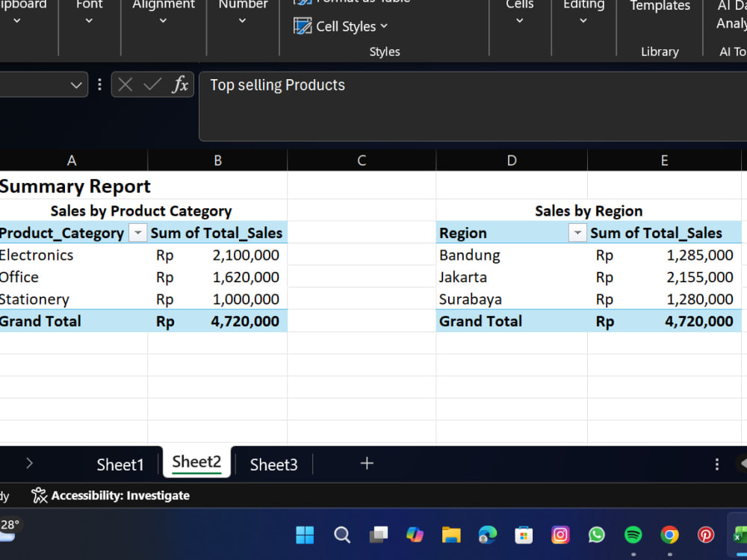
Task: Switch to the Sheet1 tab
Action: [x=120, y=464]
